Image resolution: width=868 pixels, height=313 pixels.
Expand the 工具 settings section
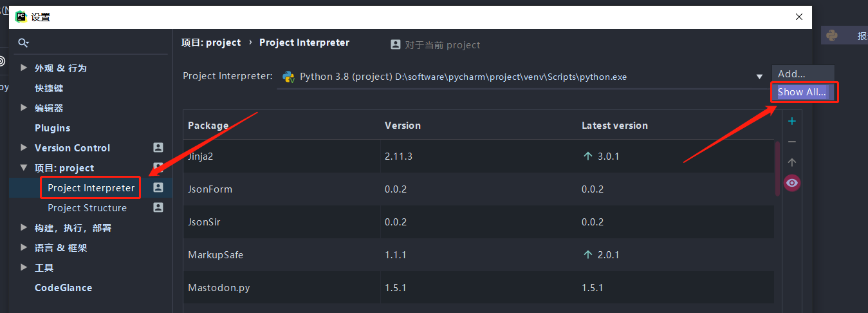point(24,267)
